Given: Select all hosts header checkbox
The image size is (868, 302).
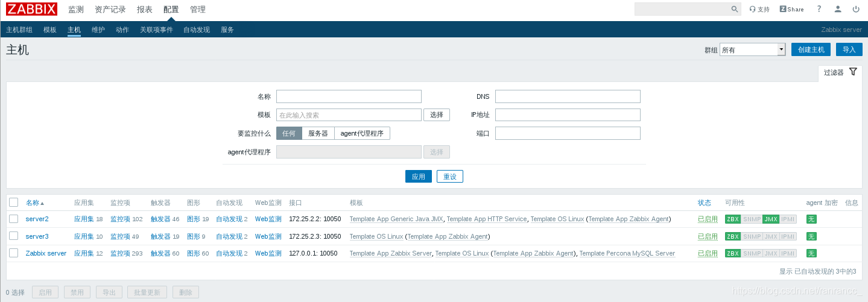Looking at the screenshot, I should pyautogui.click(x=14, y=203).
